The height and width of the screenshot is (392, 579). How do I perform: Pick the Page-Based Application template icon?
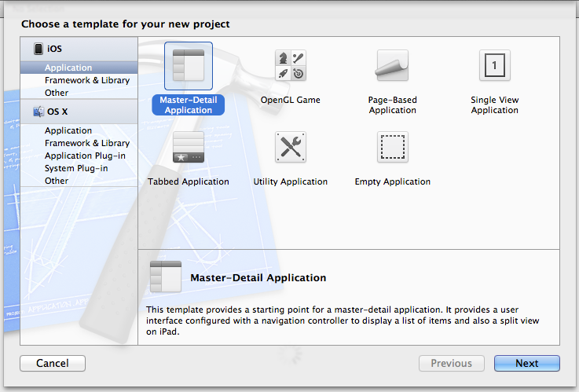393,65
